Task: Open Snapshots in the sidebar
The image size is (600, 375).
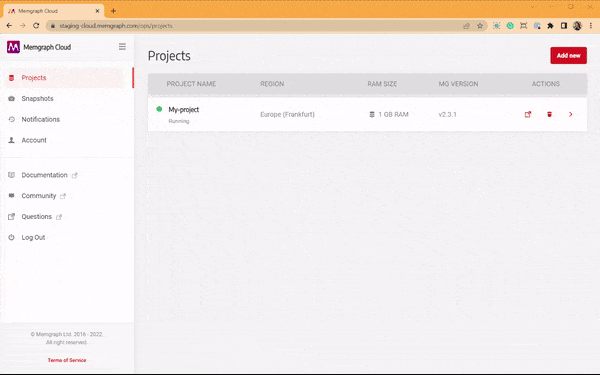Action: pyautogui.click(x=37, y=98)
